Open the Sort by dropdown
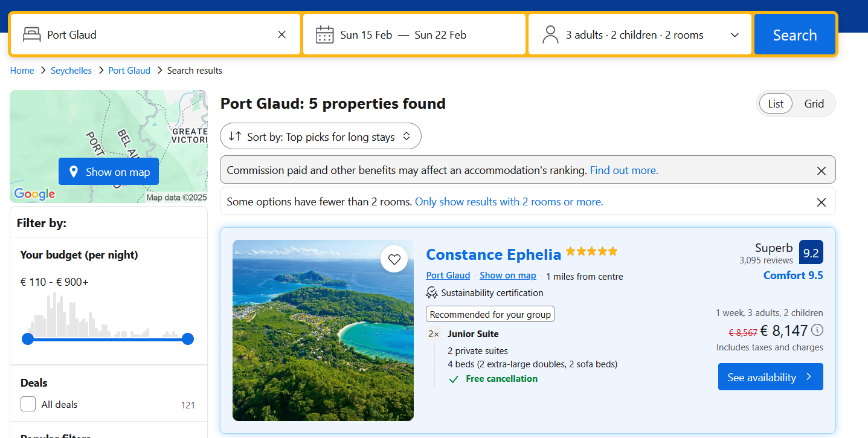 click(320, 137)
